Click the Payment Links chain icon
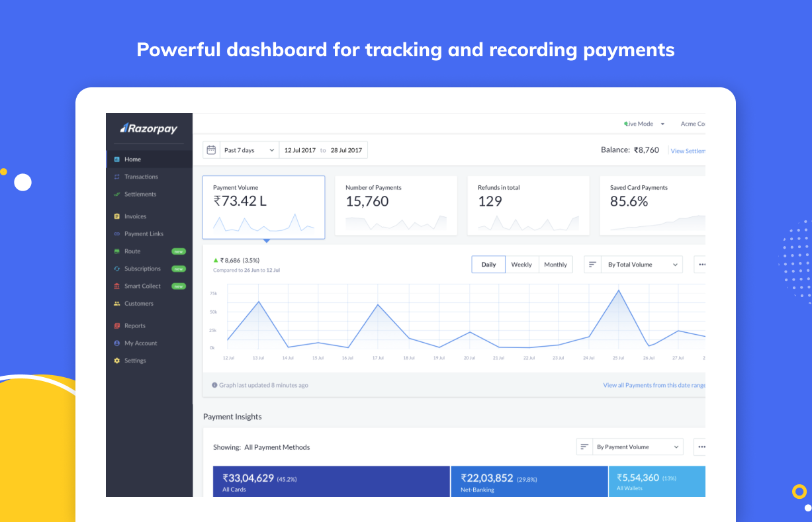The height and width of the screenshot is (522, 812). pos(116,234)
